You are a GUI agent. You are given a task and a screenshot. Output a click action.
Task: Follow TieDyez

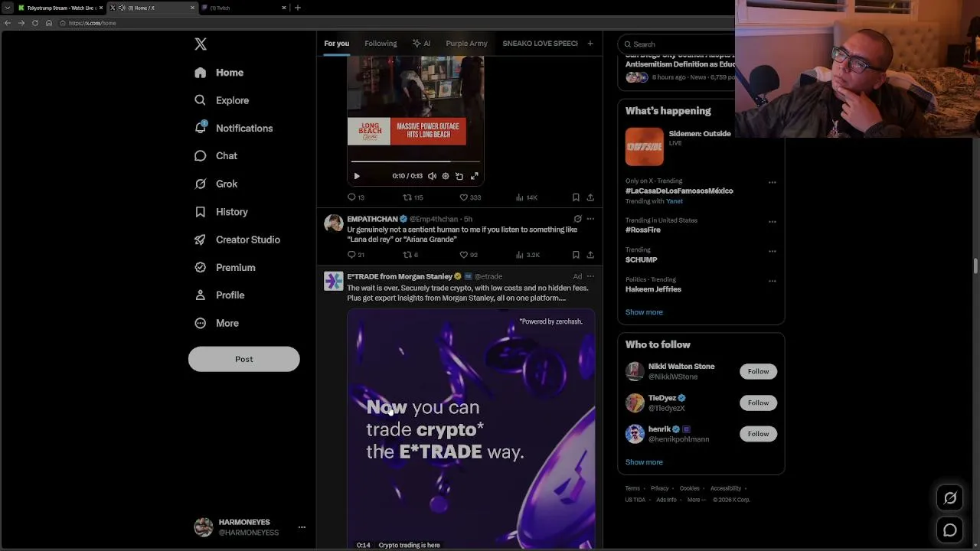(x=758, y=403)
